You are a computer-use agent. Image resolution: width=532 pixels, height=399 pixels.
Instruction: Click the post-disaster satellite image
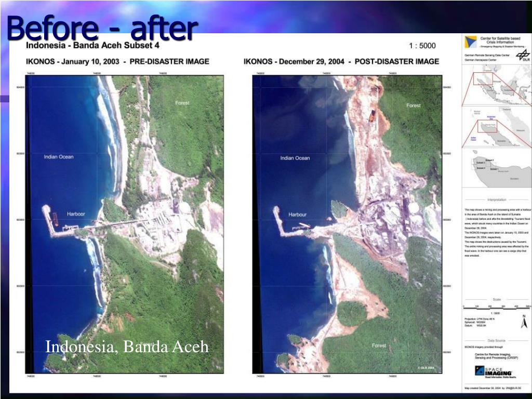click(348, 224)
